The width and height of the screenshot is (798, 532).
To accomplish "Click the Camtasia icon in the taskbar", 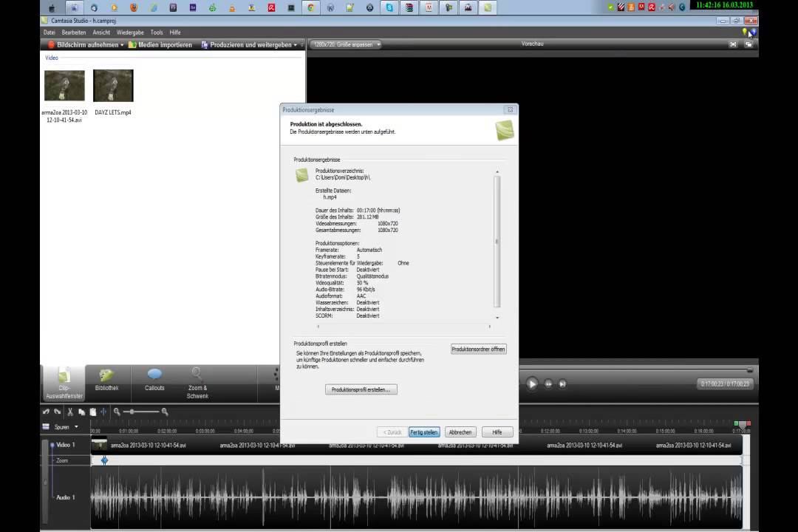I will [488, 7].
